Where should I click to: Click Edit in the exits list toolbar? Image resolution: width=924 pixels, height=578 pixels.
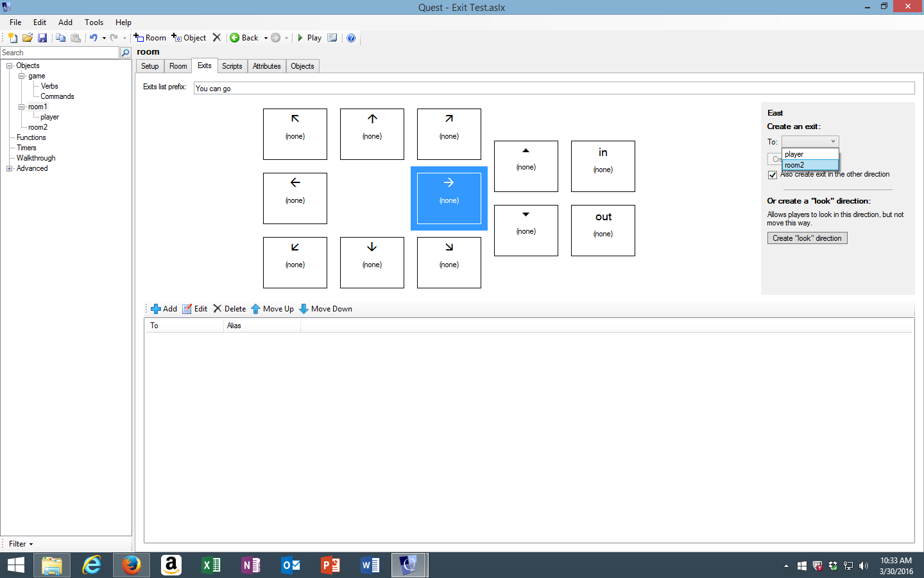194,309
